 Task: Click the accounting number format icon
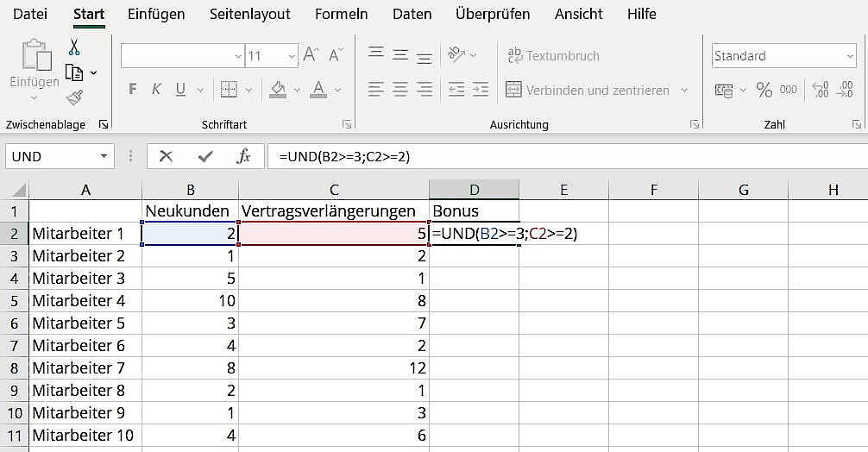tap(724, 91)
